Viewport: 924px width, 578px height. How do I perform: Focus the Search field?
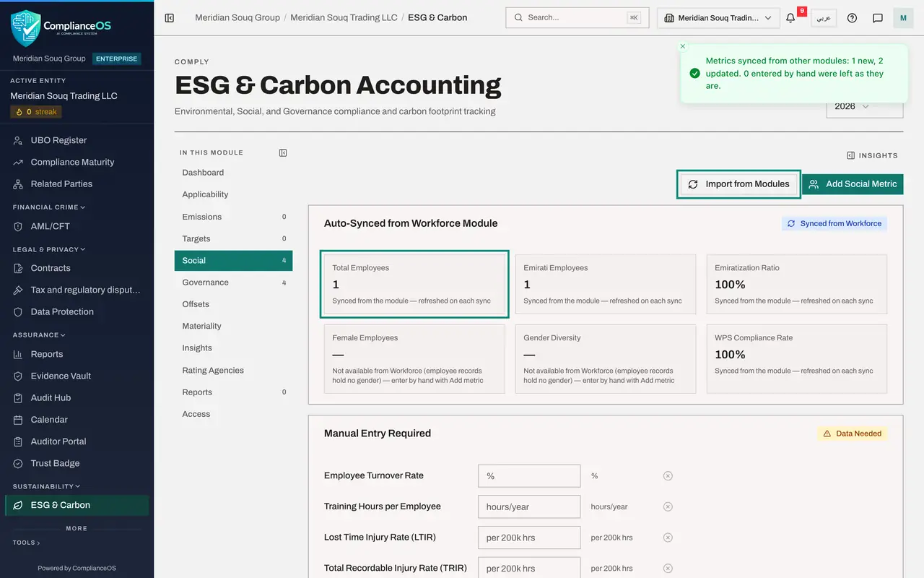[577, 17]
